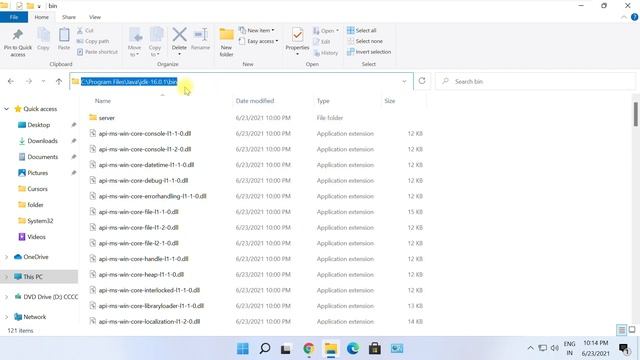Click the Search bin field
This screenshot has height=360, width=640.
pos(536,81)
